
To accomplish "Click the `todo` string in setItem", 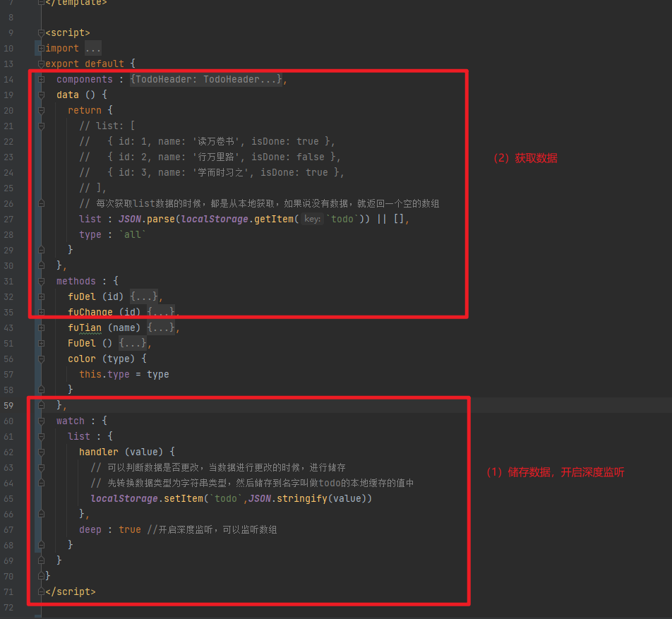I will tap(226, 498).
